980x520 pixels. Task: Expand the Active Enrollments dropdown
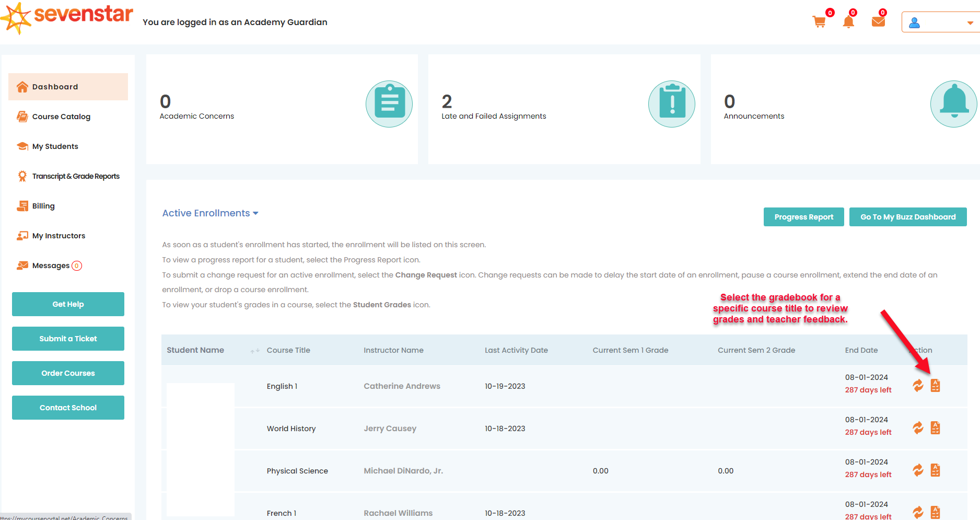[x=210, y=213]
